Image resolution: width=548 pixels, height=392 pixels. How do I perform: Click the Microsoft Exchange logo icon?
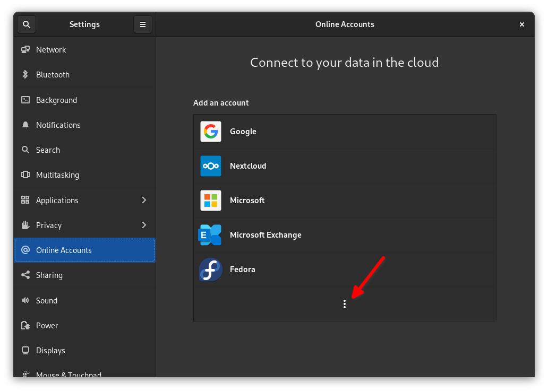tap(210, 235)
